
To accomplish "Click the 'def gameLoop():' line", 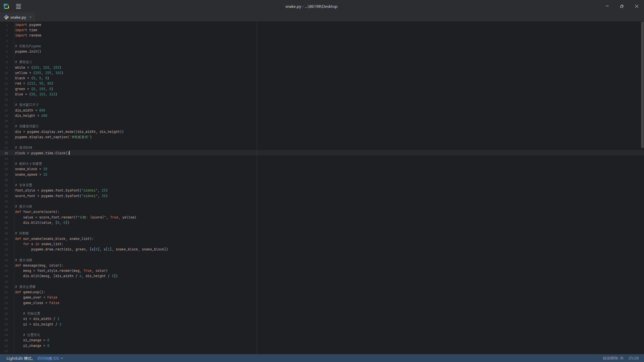I will pos(30,292).
